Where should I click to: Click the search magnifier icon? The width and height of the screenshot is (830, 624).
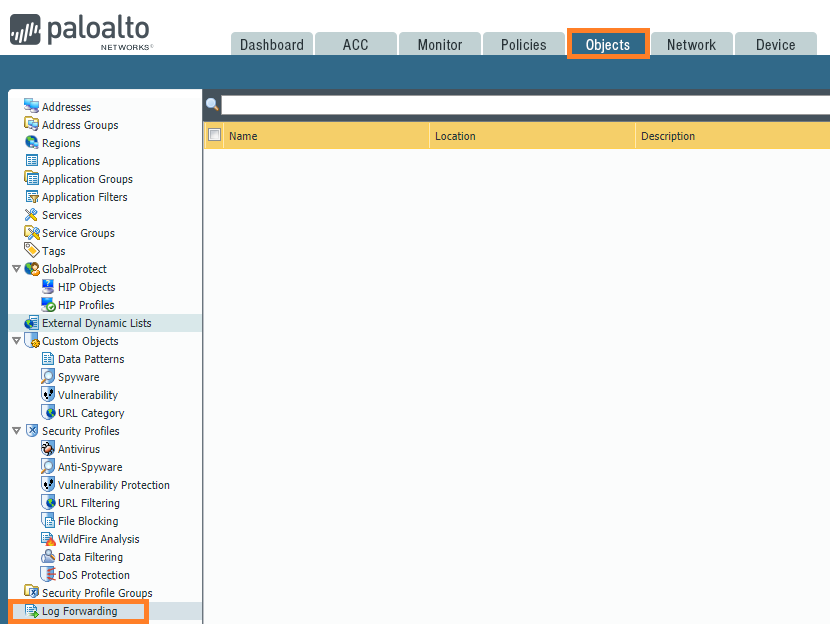click(x=212, y=105)
